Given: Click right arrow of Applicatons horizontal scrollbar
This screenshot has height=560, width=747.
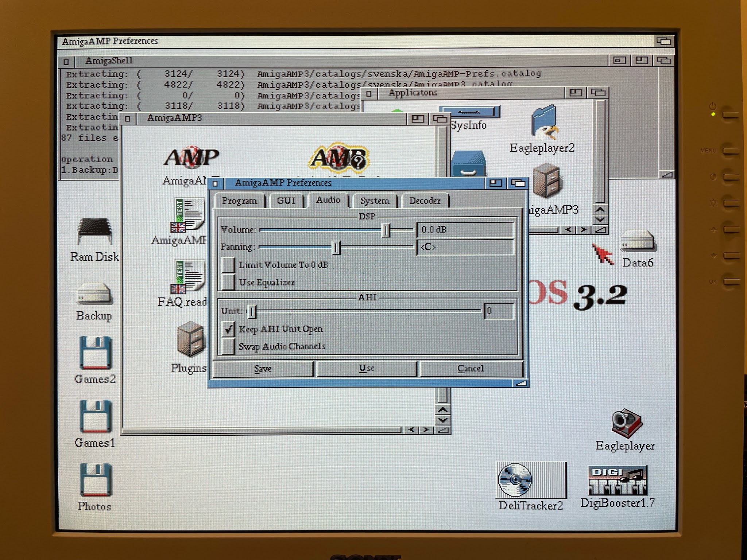Looking at the screenshot, I should point(584,230).
